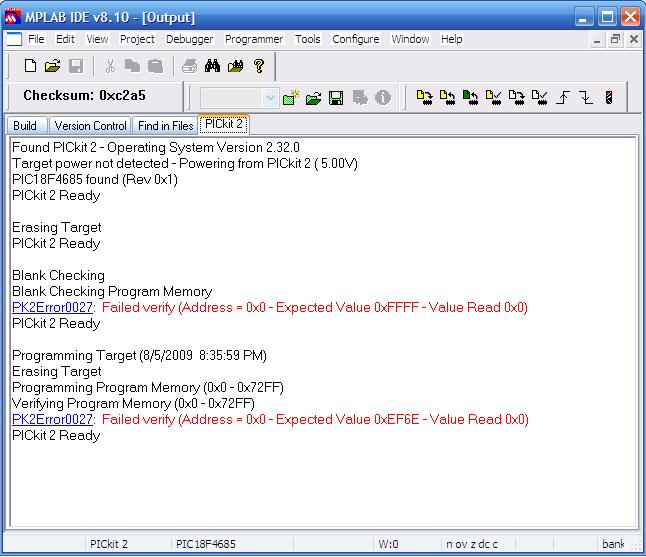Open the Debugger menu
Screen dimensions: 646x557
pyautogui.click(x=190, y=39)
